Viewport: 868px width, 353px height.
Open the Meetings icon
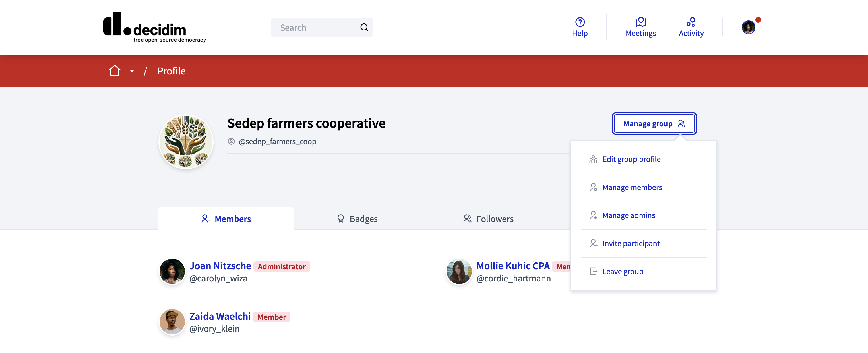pyautogui.click(x=640, y=27)
